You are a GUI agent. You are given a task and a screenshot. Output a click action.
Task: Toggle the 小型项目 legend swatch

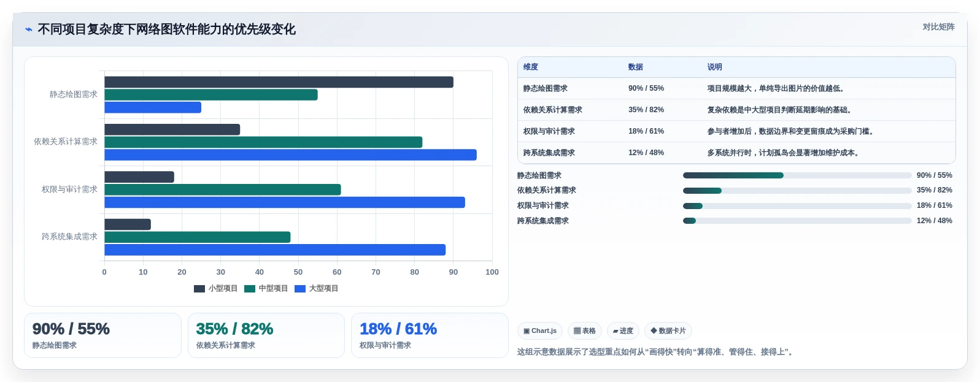tap(199, 289)
